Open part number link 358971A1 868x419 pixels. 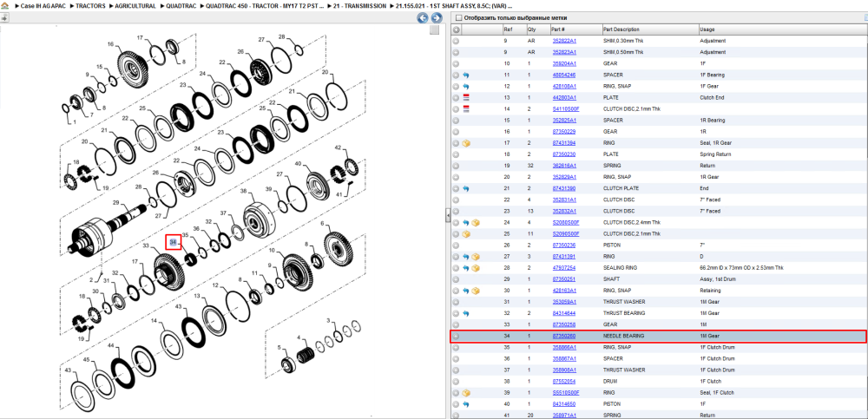[x=564, y=416]
